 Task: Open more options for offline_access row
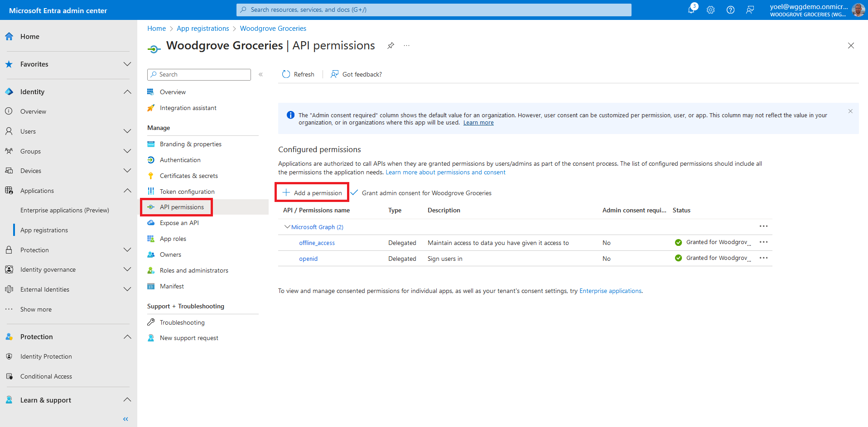(763, 242)
